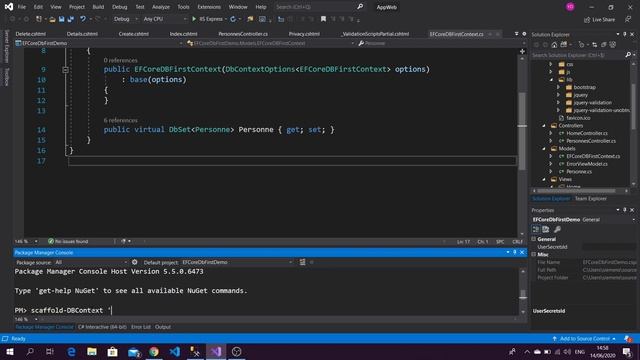
Task: Collapse the constructor code at line 9
Action: [65, 70]
